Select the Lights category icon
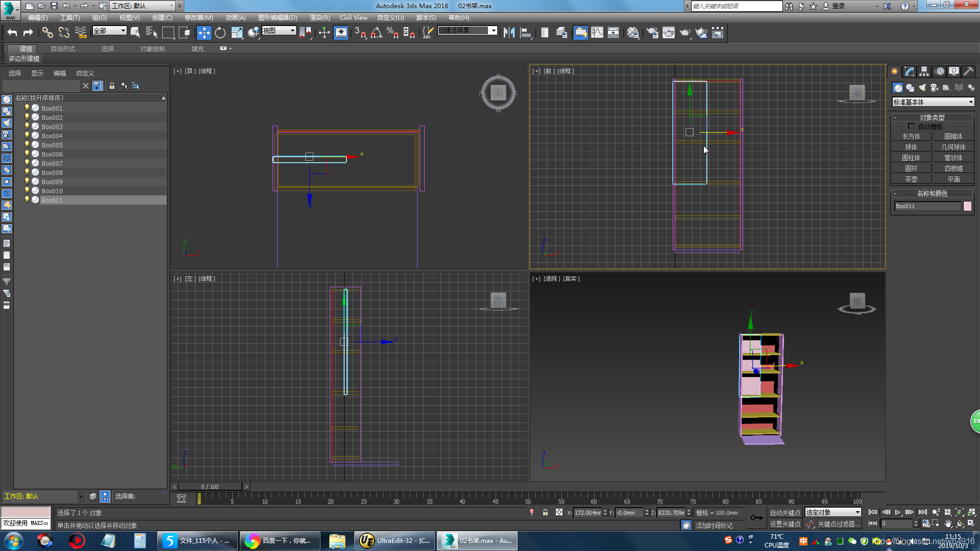This screenshot has width=980, height=551. coord(922,88)
